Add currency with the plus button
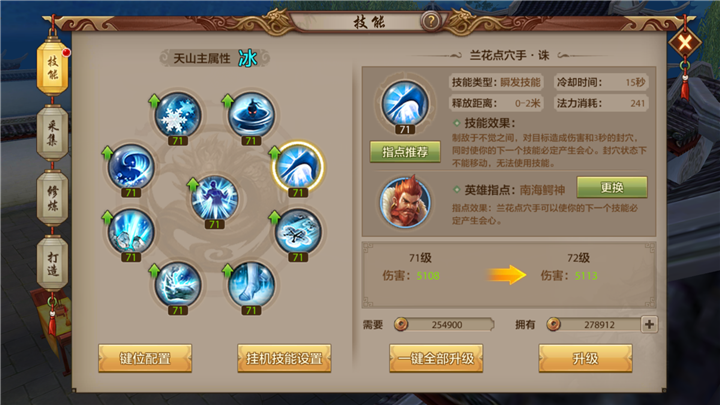Screen dimensions: 720x405 click(649, 325)
